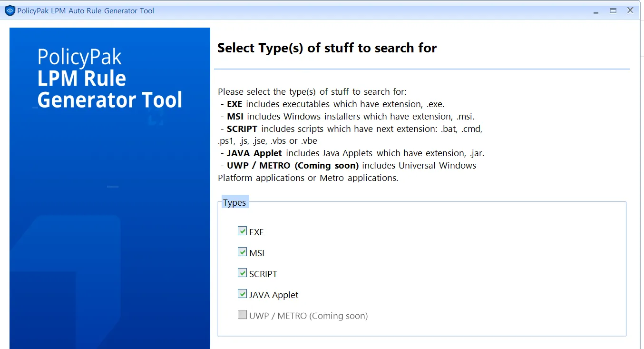Click the grayed UWP / METRO (Coming soon) label
The width and height of the screenshot is (644, 349).
308,316
